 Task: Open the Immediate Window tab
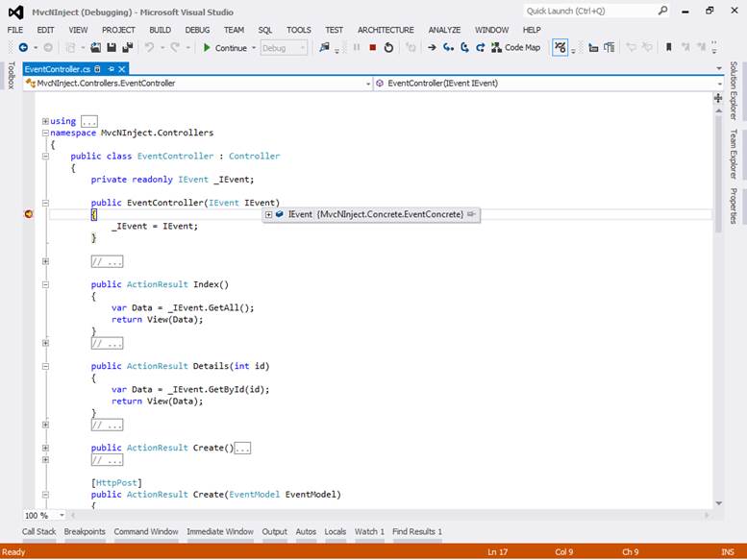coord(220,532)
